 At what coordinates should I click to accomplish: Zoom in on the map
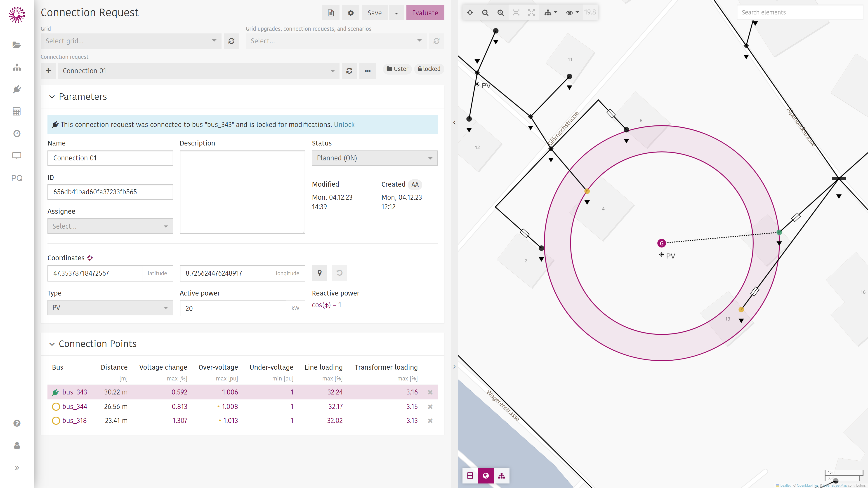pyautogui.click(x=501, y=12)
